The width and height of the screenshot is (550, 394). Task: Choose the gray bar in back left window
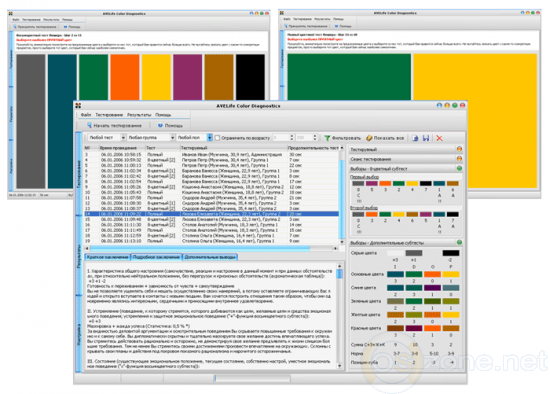[x=31, y=121]
